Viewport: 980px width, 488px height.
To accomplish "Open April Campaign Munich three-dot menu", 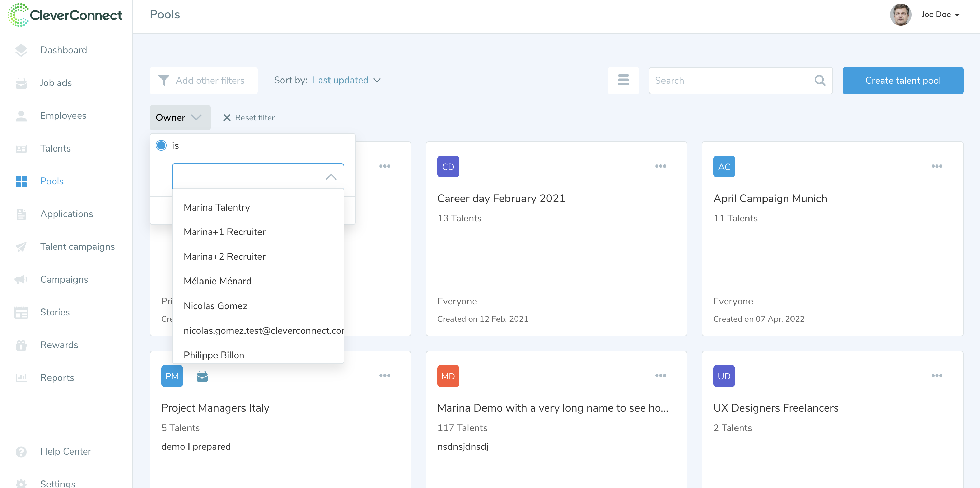I will (936, 166).
